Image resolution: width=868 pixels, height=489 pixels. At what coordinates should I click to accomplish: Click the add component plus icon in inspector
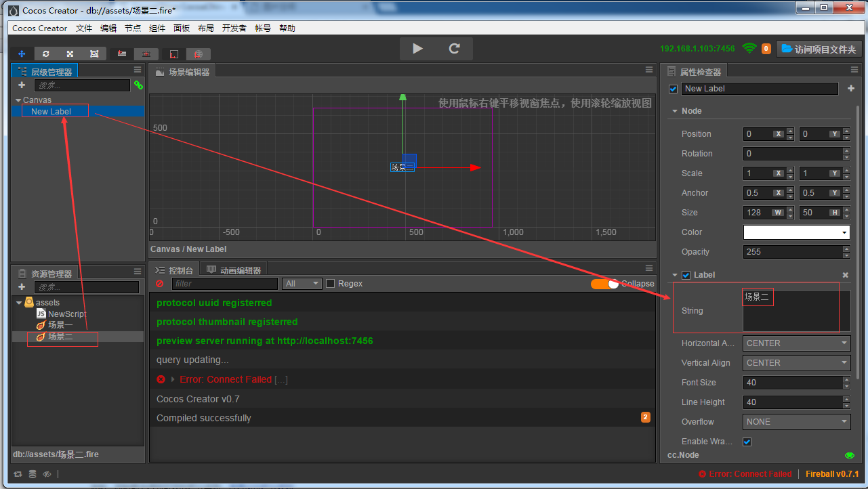[851, 89]
